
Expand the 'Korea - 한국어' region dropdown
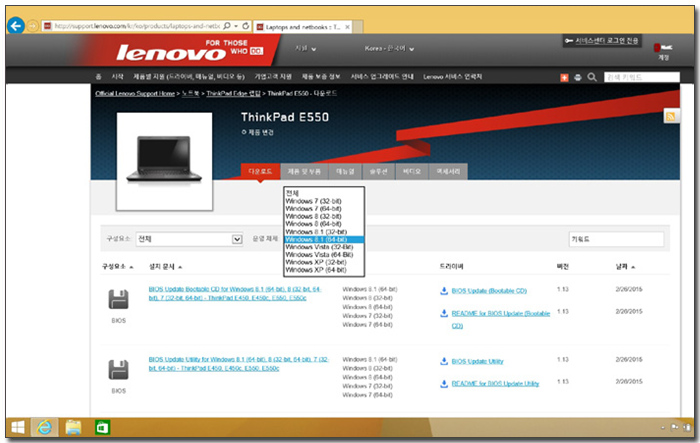click(x=389, y=48)
